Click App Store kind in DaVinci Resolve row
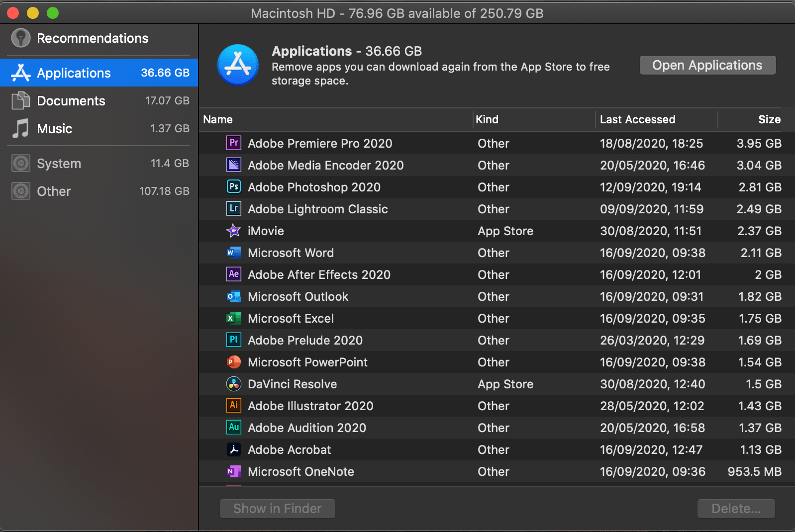The height and width of the screenshot is (532, 795). click(505, 384)
